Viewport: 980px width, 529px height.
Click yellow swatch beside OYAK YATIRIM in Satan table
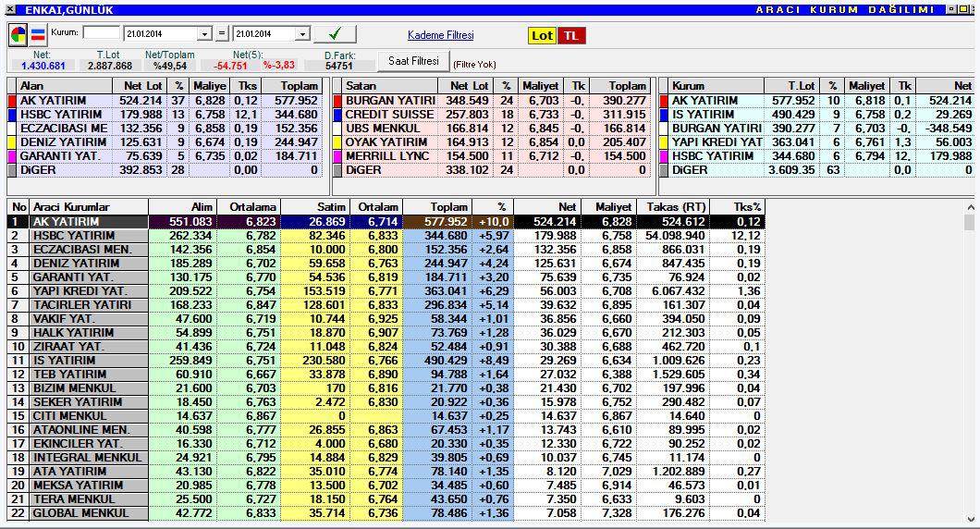point(337,142)
